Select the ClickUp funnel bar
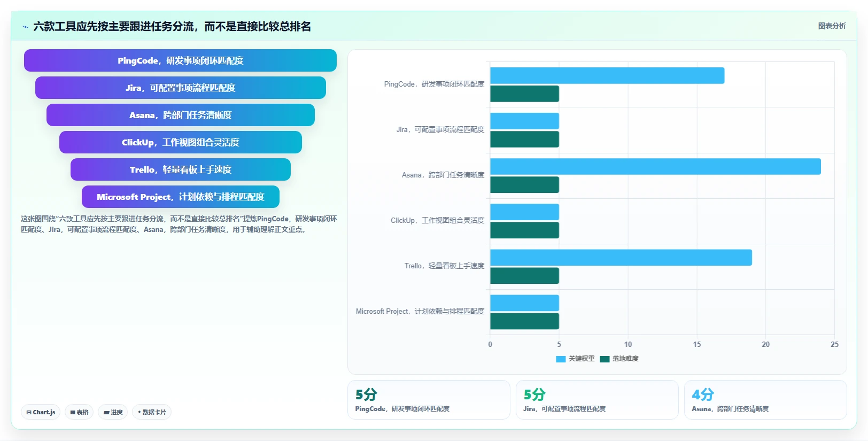This screenshot has width=868, height=441. tap(180, 142)
